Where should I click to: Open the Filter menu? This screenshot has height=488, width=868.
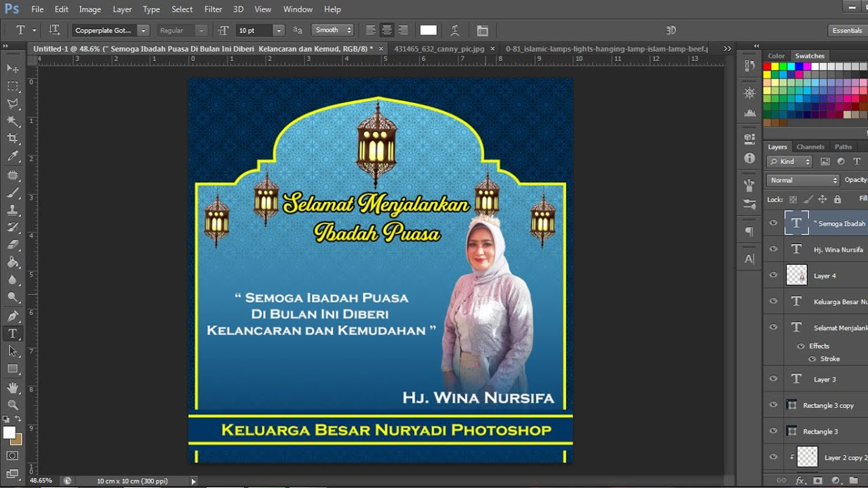[x=213, y=9]
